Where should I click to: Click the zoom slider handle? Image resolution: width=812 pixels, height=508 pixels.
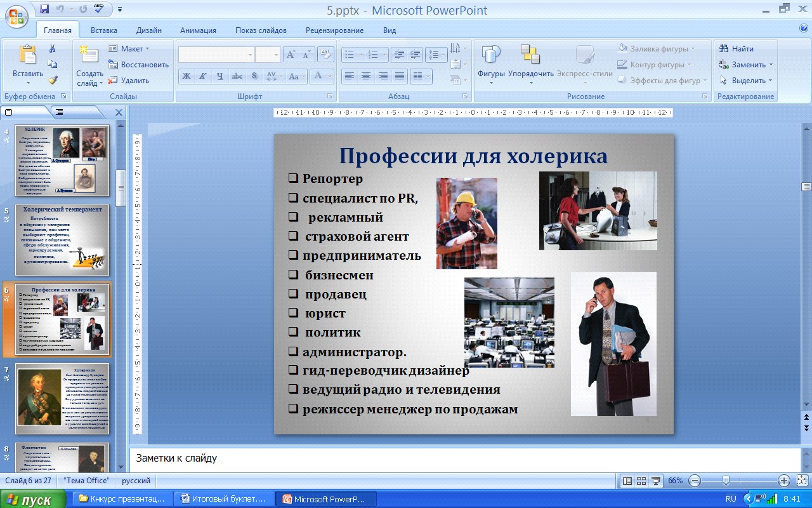[726, 481]
